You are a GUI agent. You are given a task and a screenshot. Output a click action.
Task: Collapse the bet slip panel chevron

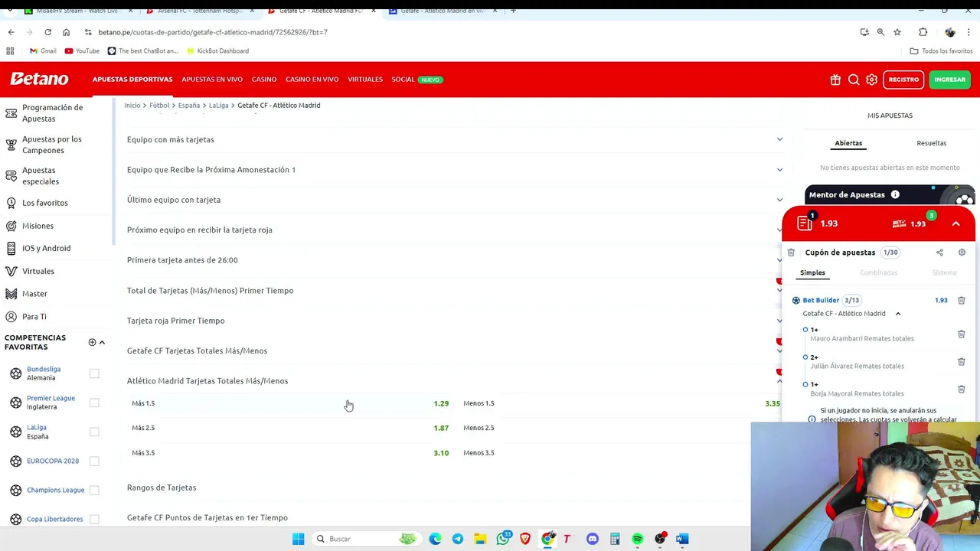tap(955, 223)
